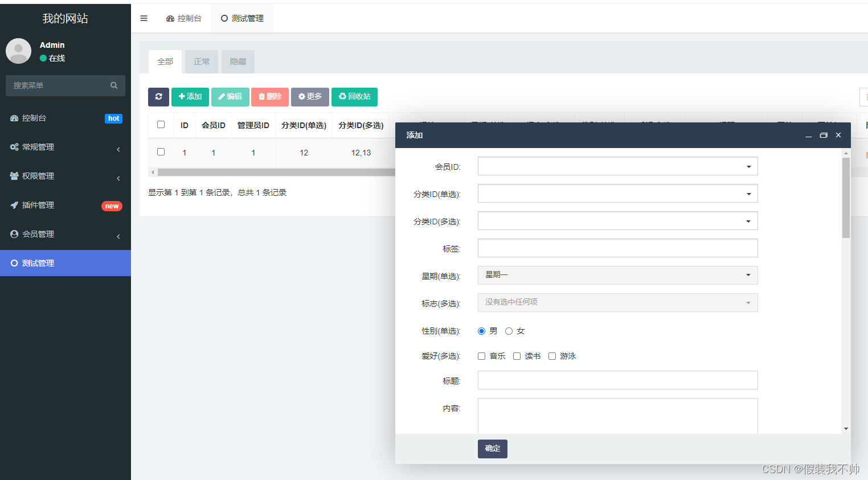Click the 分类ID(单选) column header

304,125
